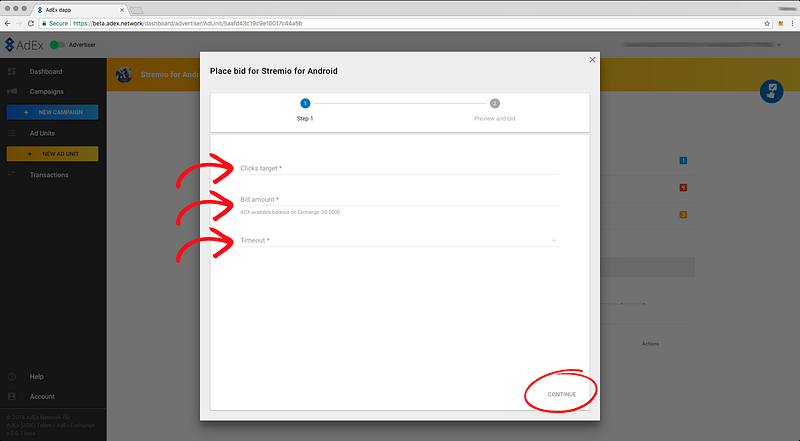The width and height of the screenshot is (800, 441).
Task: Open Transactions in the sidebar
Action: click(x=49, y=175)
